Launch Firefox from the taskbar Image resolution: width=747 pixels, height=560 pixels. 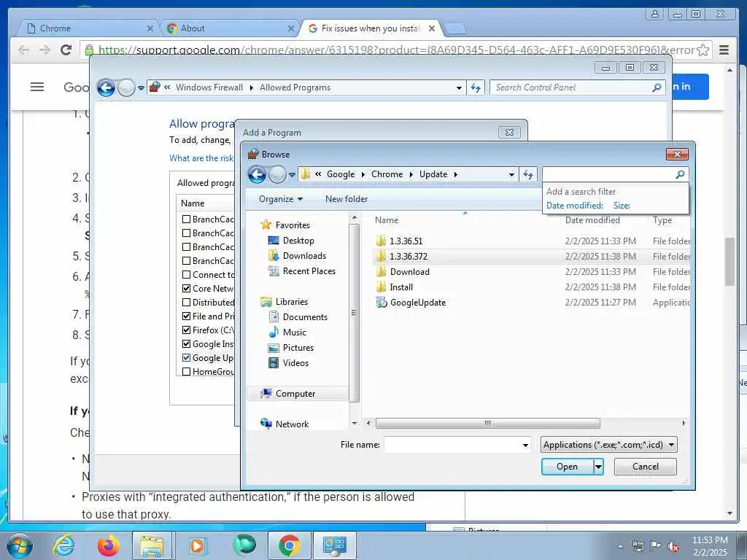[x=109, y=545]
